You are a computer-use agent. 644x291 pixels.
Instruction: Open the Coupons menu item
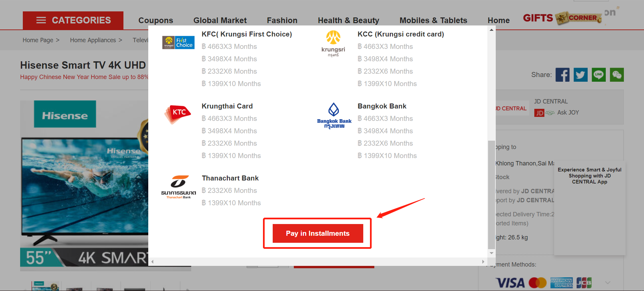pos(156,20)
